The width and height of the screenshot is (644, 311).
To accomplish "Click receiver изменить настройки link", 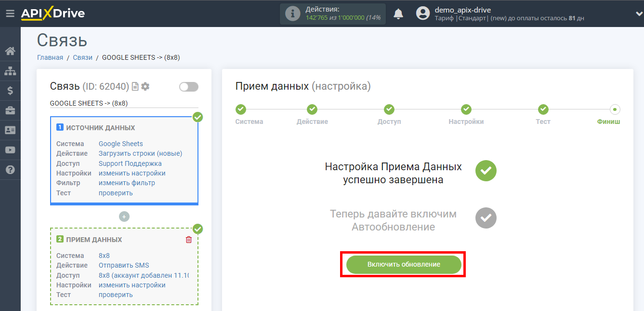I will (132, 285).
